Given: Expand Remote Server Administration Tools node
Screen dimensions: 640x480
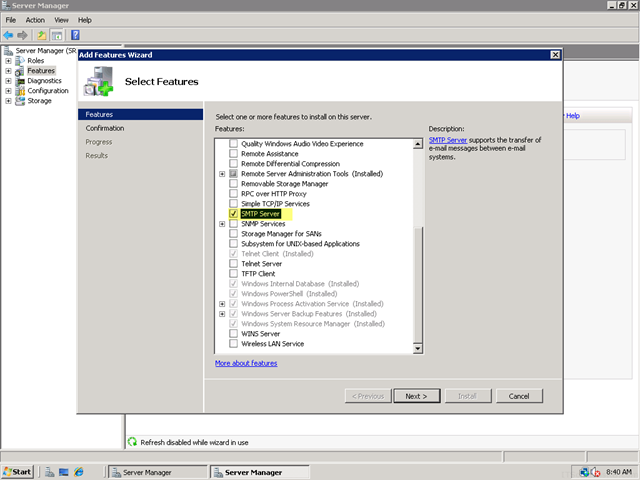Looking at the screenshot, I should (222, 174).
